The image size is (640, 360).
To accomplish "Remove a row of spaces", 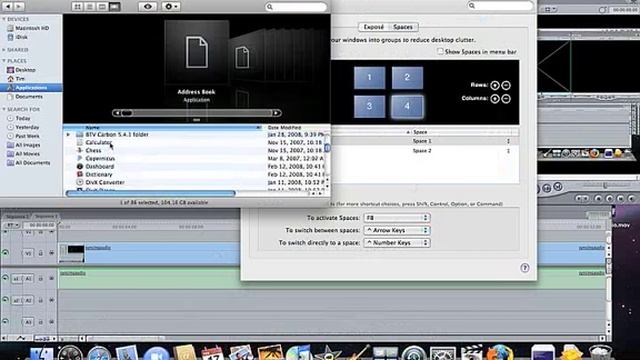I will (x=506, y=85).
